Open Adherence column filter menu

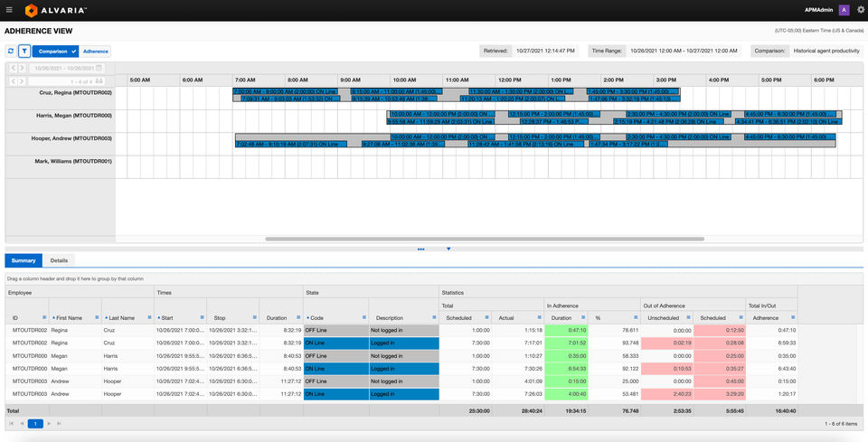tap(793, 317)
